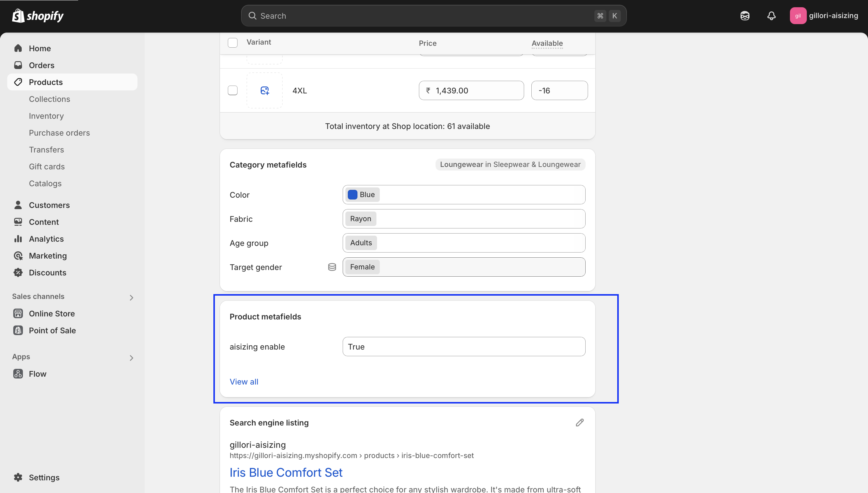
Task: Open Catalogs
Action: click(46, 184)
